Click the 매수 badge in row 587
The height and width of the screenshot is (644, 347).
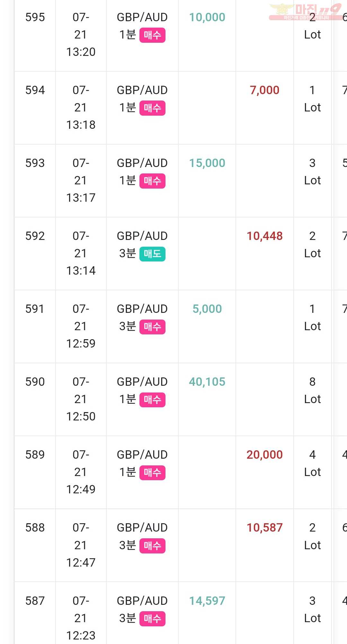(x=152, y=619)
